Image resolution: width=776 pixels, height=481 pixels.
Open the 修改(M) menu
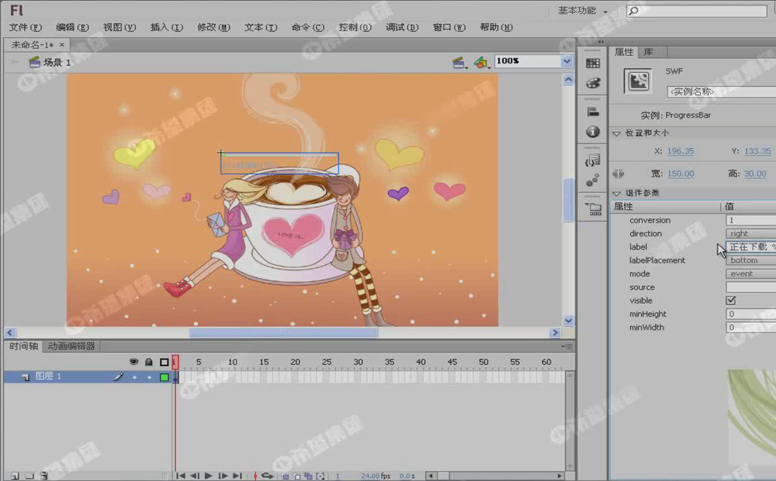coord(213,28)
